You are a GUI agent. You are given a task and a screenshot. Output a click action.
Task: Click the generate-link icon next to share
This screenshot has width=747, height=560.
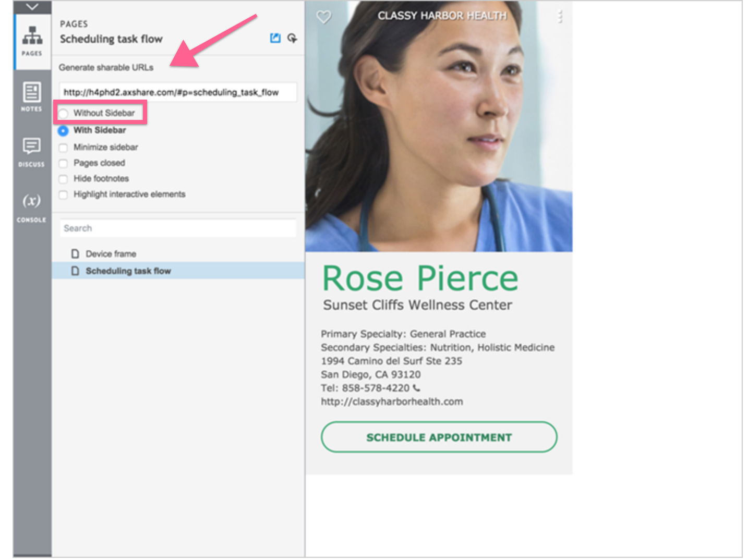tap(293, 38)
